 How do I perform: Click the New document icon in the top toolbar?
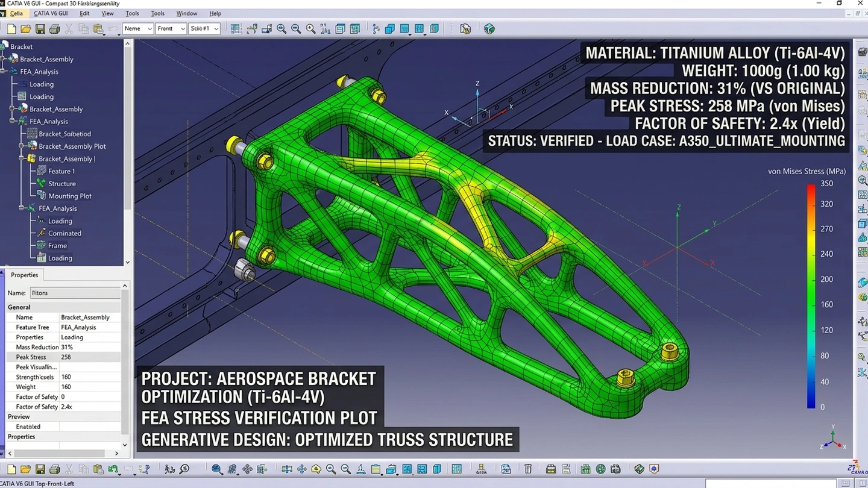[11, 29]
